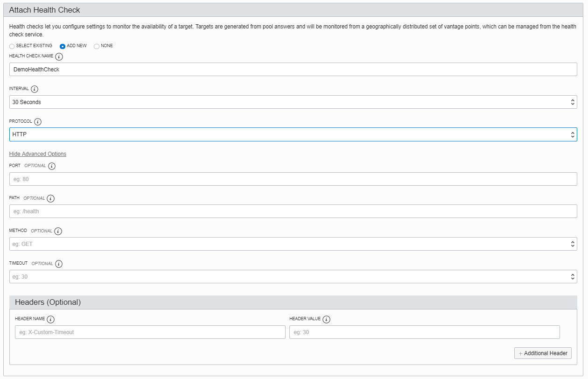The width and height of the screenshot is (588, 379).
Task: Choose the Add New radio option
Action: [x=63, y=46]
